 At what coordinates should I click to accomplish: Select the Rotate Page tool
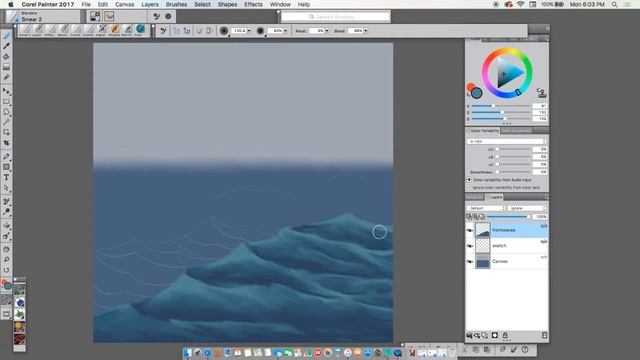point(6,270)
